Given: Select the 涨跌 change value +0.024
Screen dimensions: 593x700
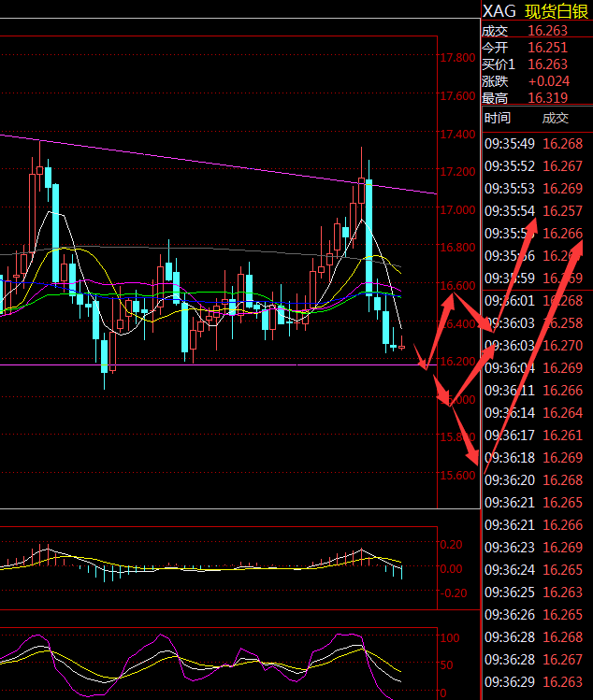Looking at the screenshot, I should 548,80.
